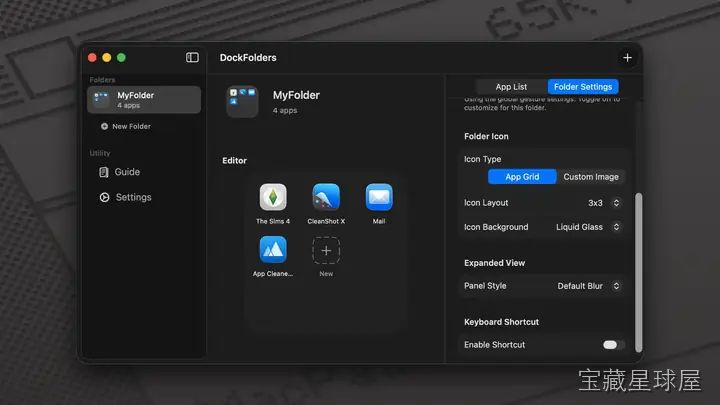This screenshot has height=405, width=720.
Task: Toggle the Enable Shortcut switch
Action: pos(613,345)
